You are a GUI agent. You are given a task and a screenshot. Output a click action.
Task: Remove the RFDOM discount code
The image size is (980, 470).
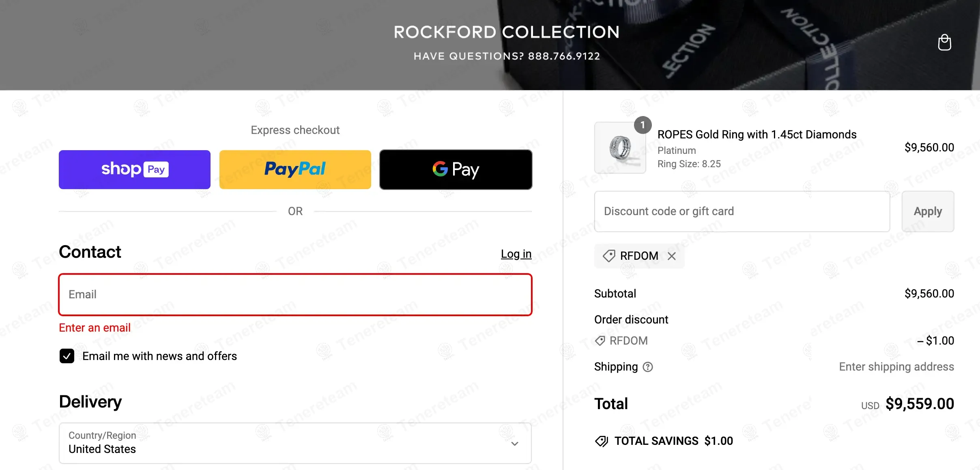(672, 256)
